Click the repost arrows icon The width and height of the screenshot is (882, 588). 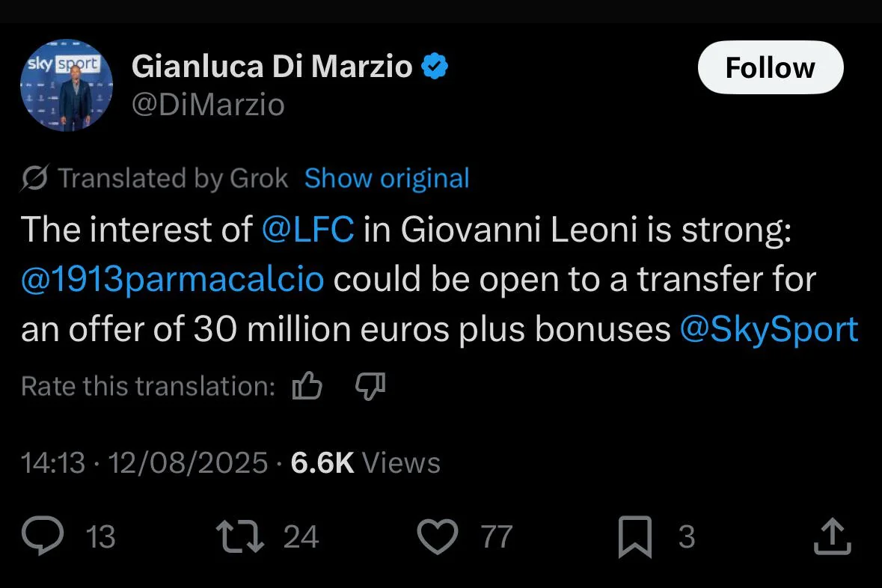pos(240,536)
